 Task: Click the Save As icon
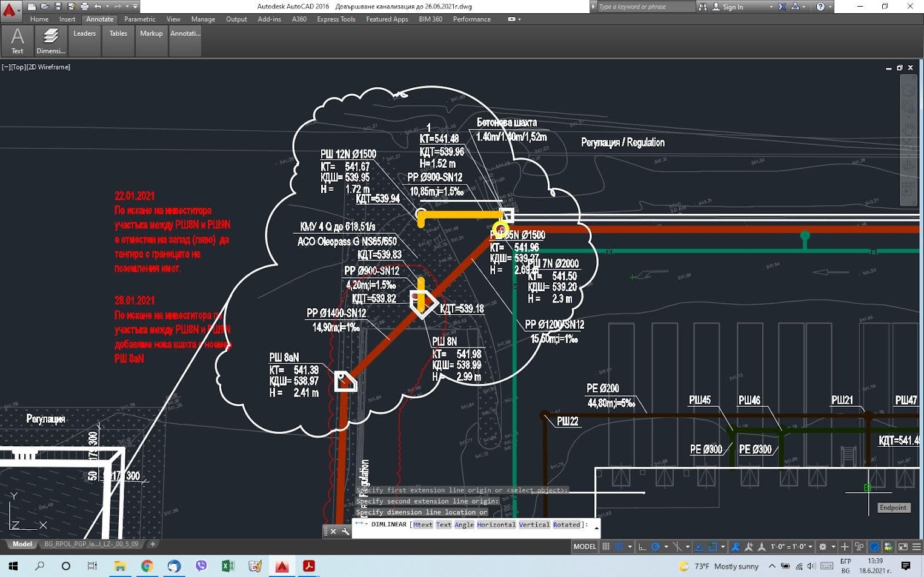coord(71,7)
